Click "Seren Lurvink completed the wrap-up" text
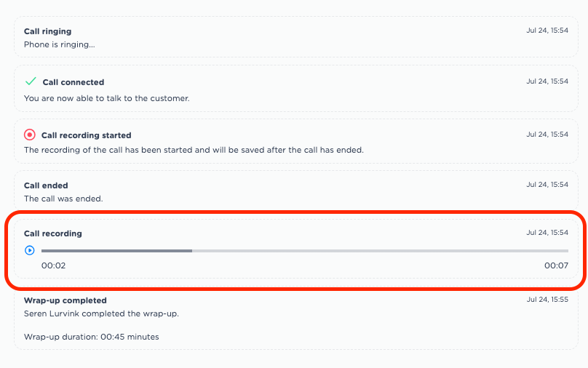Screen dimensions: 588x368 101,313
